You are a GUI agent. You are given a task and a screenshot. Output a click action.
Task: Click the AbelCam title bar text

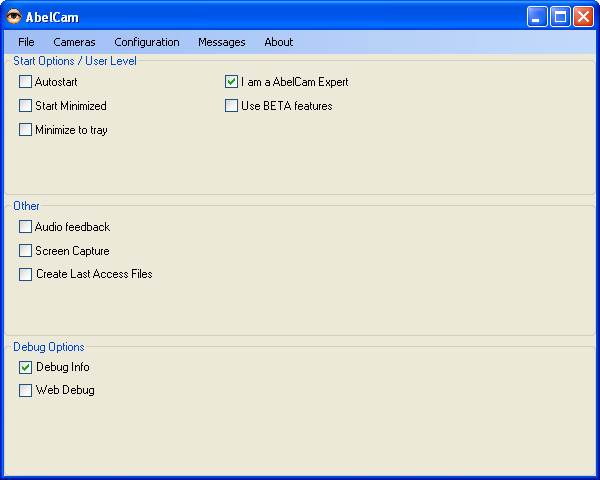pyautogui.click(x=52, y=17)
